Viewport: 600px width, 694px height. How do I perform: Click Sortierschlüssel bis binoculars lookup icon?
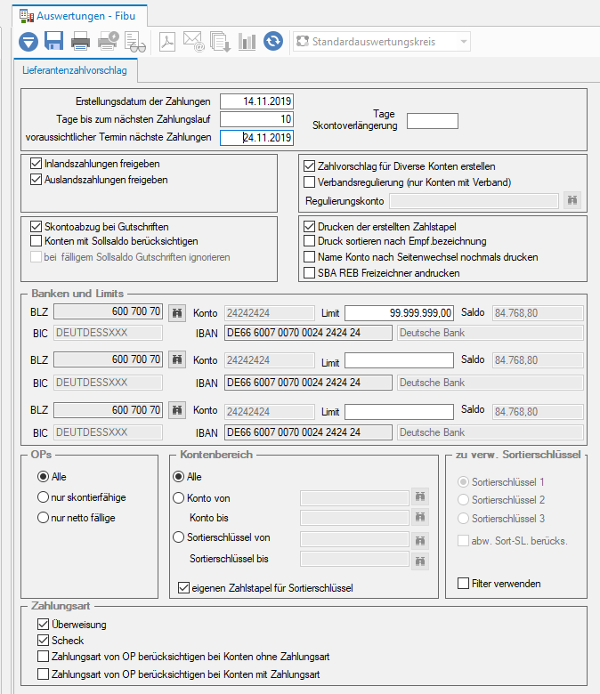click(420, 561)
